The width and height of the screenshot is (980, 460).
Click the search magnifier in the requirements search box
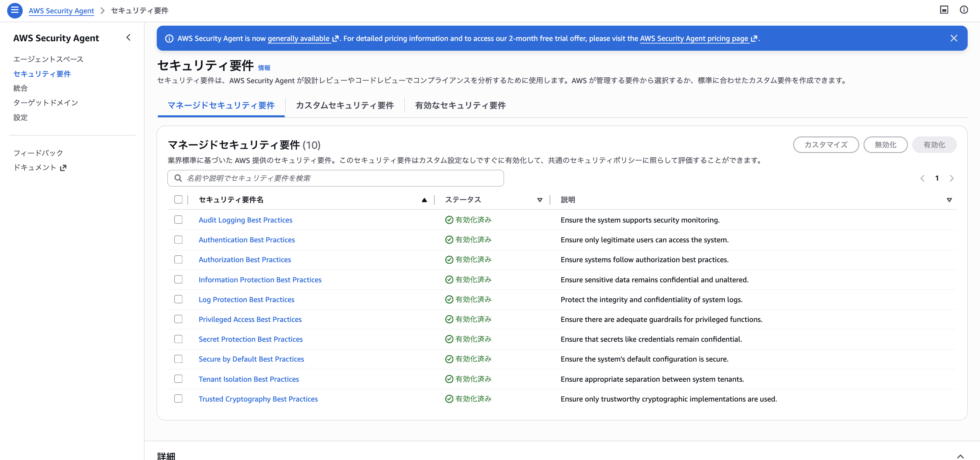point(178,178)
